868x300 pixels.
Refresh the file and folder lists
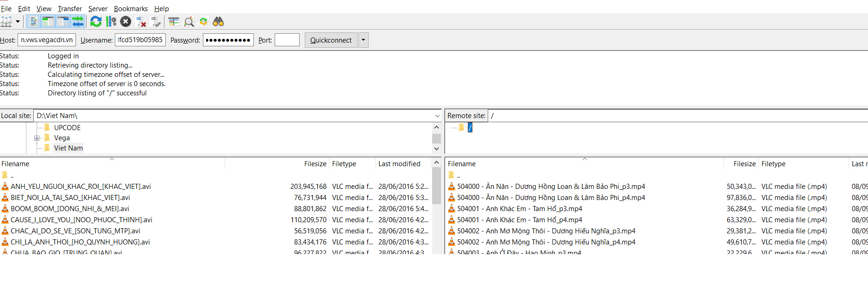(96, 22)
